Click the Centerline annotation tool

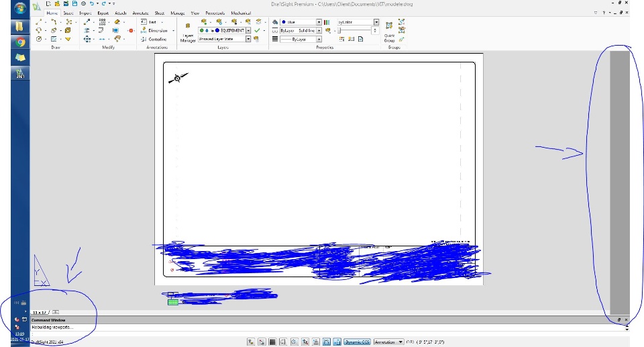pos(154,39)
